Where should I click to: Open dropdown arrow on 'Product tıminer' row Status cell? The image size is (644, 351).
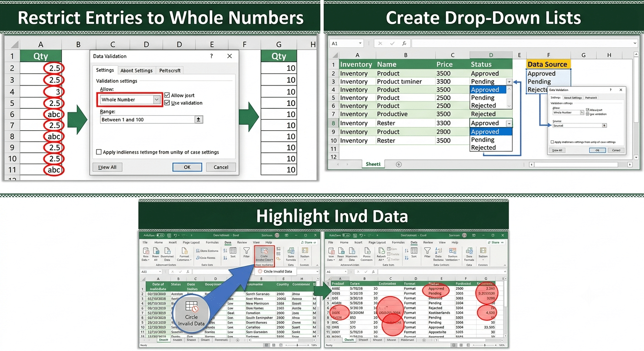pyautogui.click(x=509, y=81)
